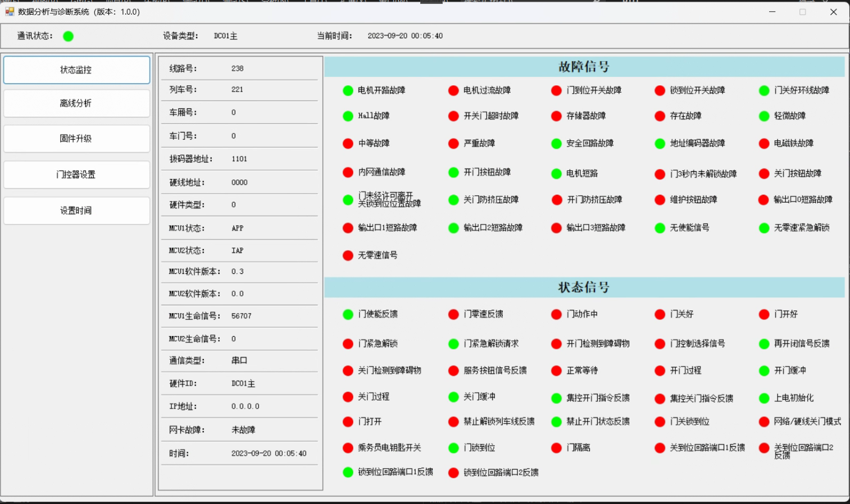Screen dimensions: 850x504
Task: Click the 无零速信号 red indicator
Action: (x=348, y=255)
